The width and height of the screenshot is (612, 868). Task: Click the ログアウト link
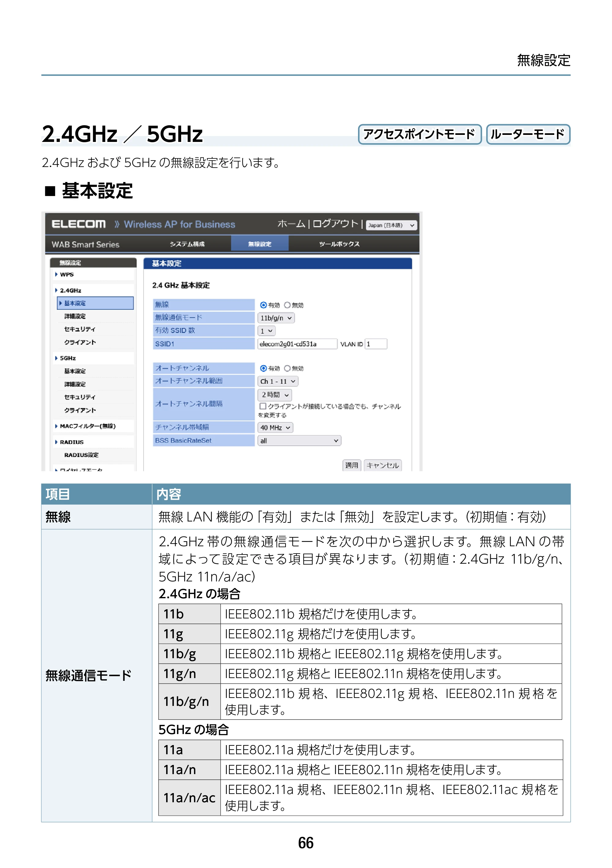(335, 224)
